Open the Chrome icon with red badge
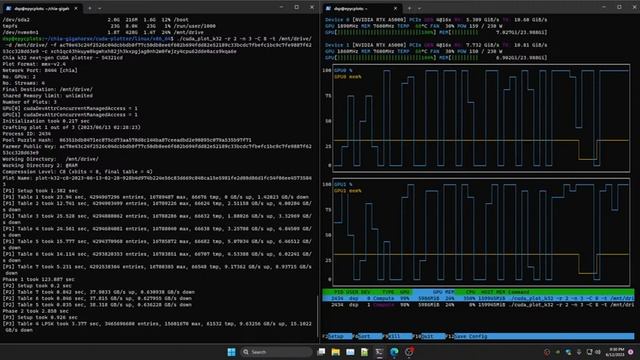This screenshot has width=640, height=360. (x=409, y=351)
